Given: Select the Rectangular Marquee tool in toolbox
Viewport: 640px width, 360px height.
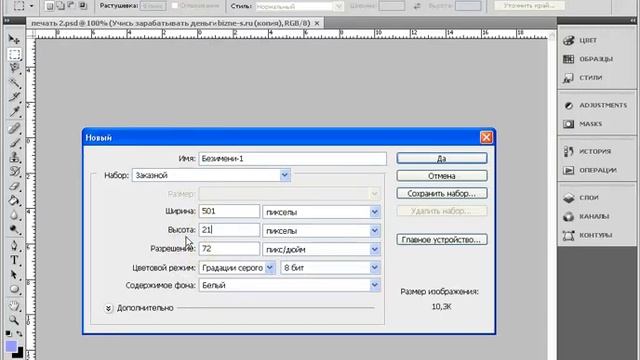Looking at the screenshot, I should click(x=14, y=54).
